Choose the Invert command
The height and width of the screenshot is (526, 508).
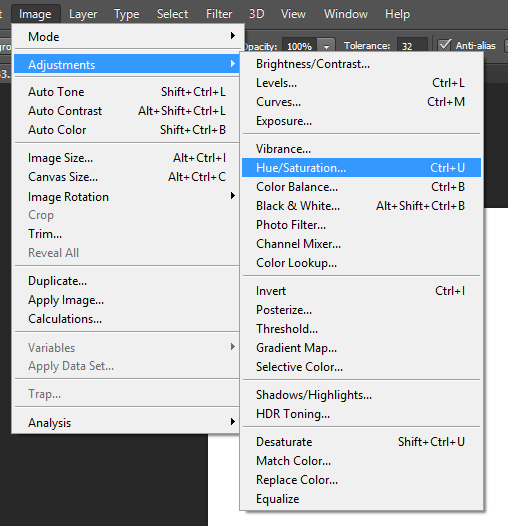pyautogui.click(x=361, y=291)
